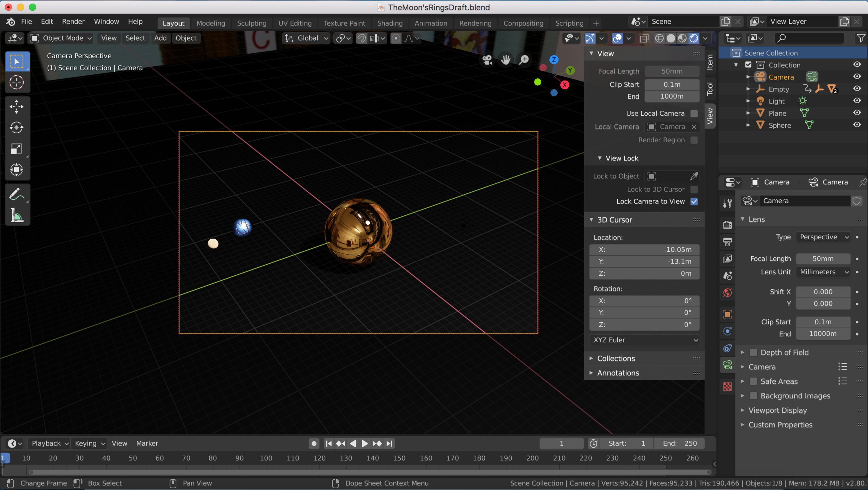Switch to material preview shading
The height and width of the screenshot is (490, 868).
[x=682, y=38]
